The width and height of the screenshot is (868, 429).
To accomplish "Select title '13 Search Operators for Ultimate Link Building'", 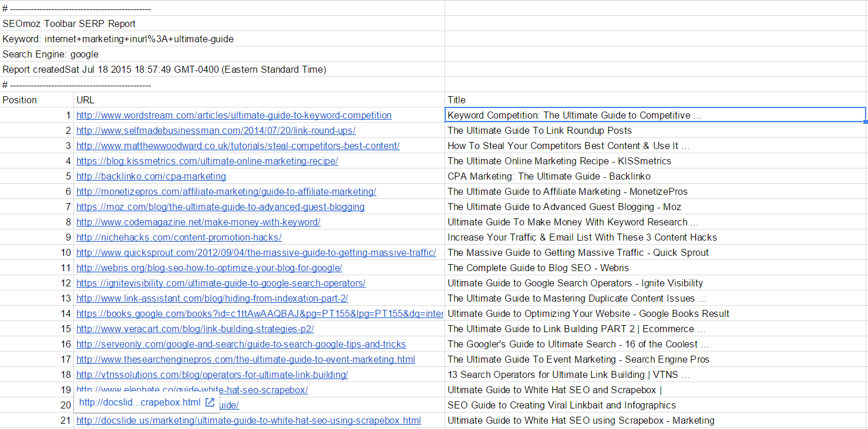I will [656, 374].
